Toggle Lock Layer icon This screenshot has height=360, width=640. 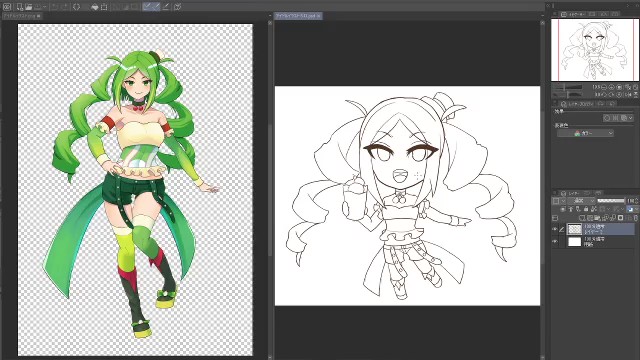pyautogui.click(x=586, y=209)
